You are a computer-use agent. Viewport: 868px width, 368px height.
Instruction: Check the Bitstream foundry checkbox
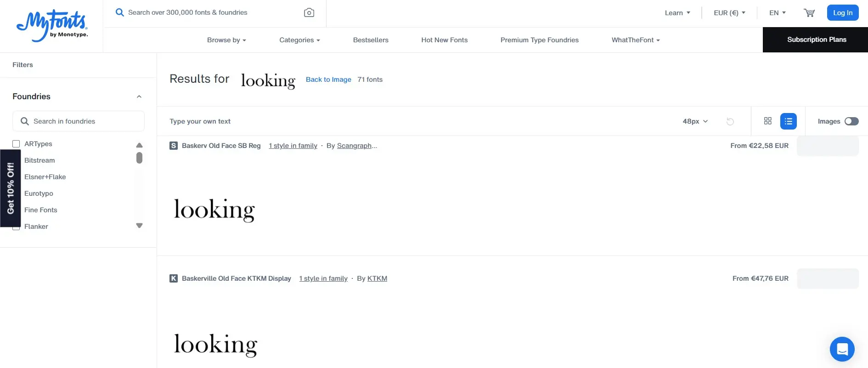16,160
